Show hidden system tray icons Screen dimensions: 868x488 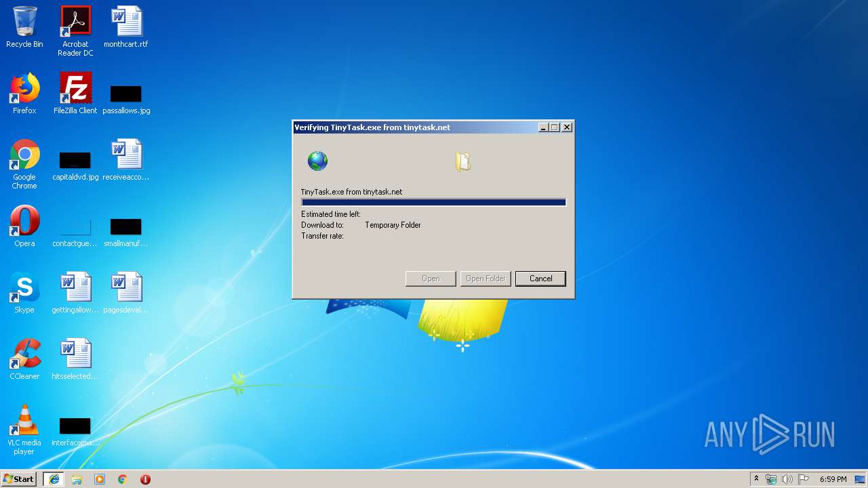pos(756,479)
